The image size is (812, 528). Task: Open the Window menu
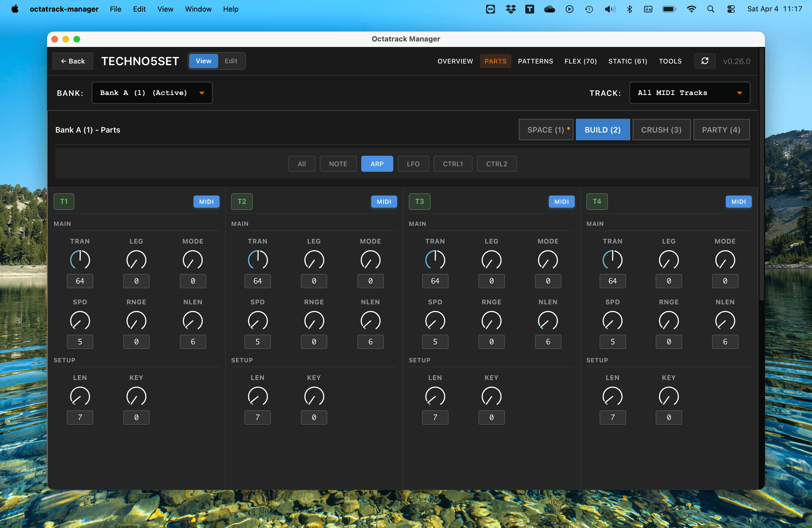click(198, 9)
